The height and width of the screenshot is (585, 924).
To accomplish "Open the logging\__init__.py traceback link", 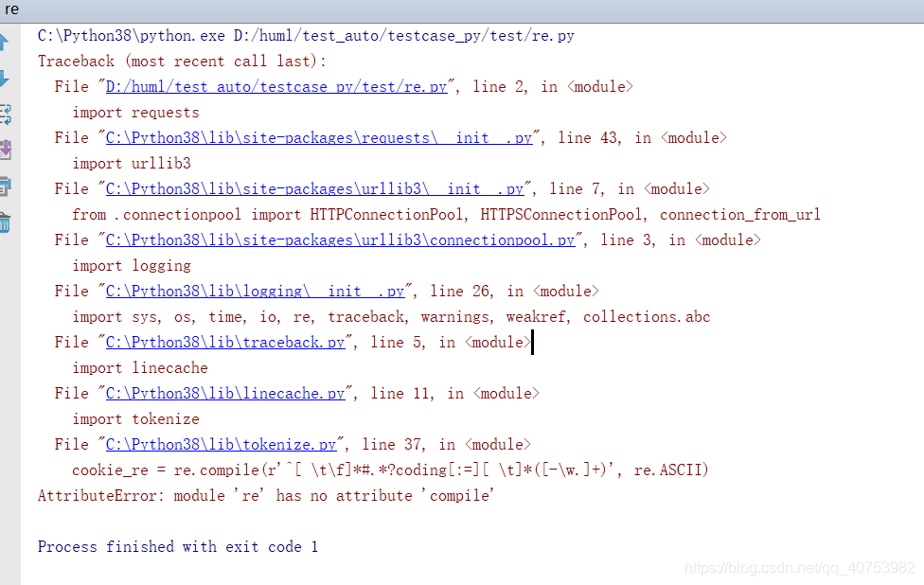I will click(256, 291).
